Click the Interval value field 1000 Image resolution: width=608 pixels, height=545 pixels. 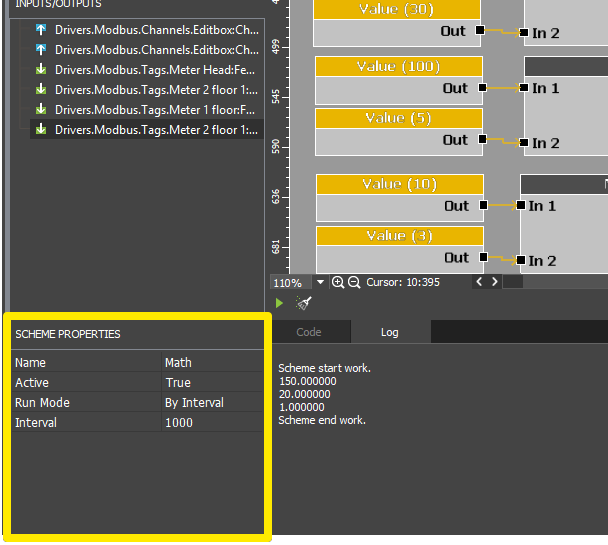(x=213, y=423)
